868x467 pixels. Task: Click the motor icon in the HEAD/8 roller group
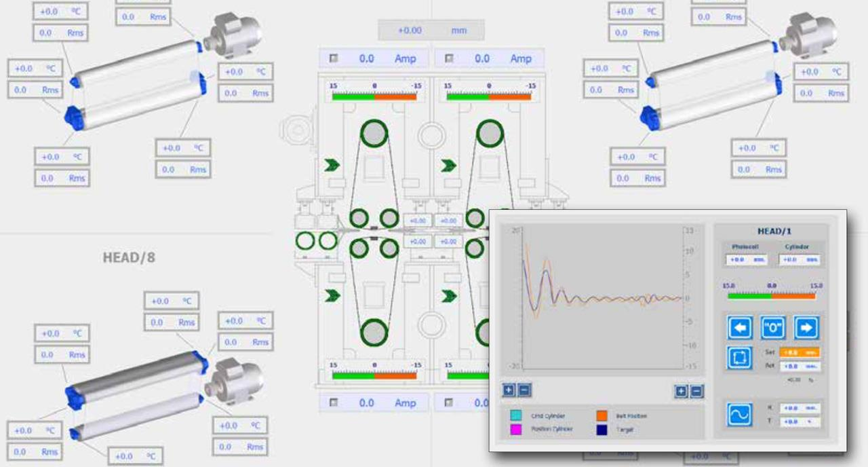[235, 381]
